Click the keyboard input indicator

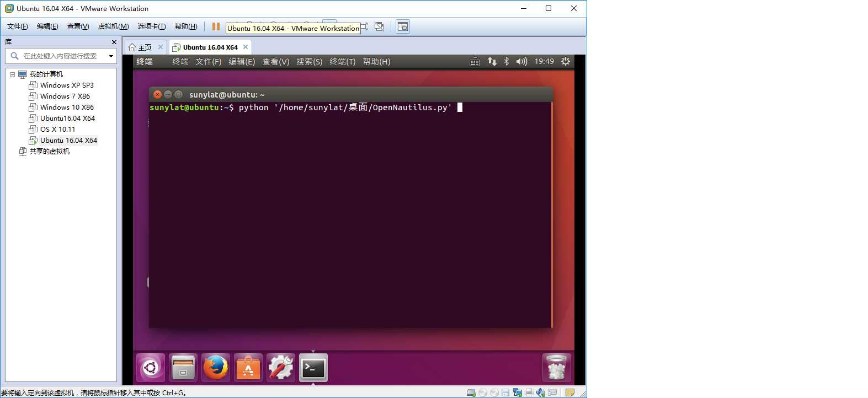pos(475,62)
